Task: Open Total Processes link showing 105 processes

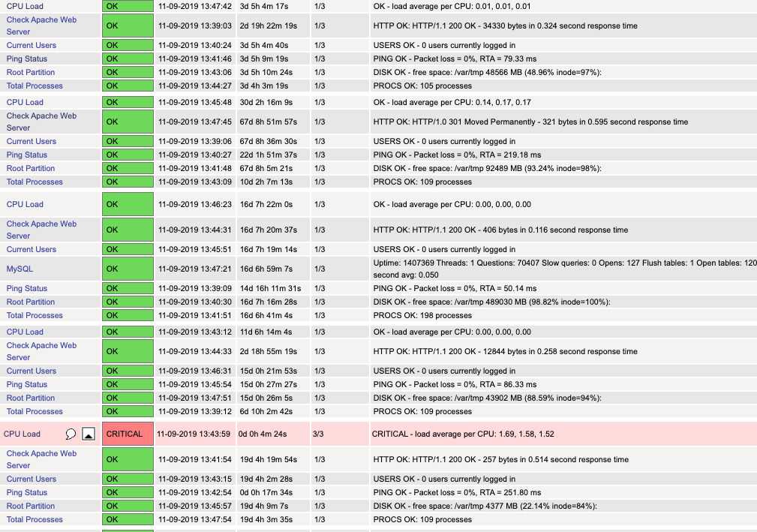Action: pyautogui.click(x=35, y=86)
